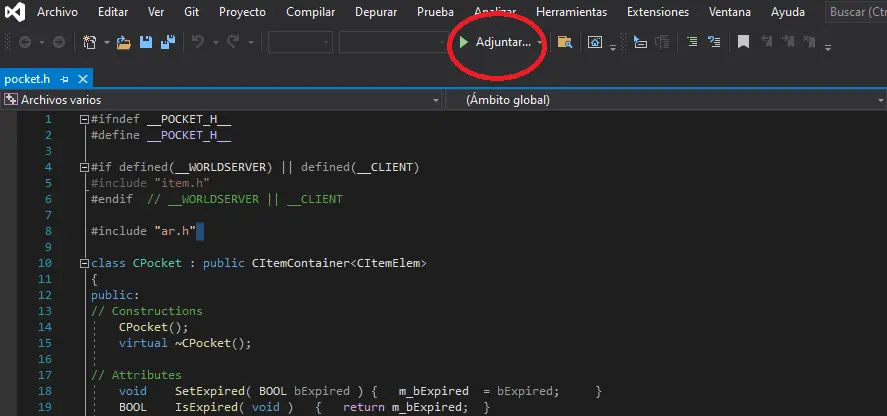
Task: Click the Open File folder icon
Action: click(x=124, y=42)
